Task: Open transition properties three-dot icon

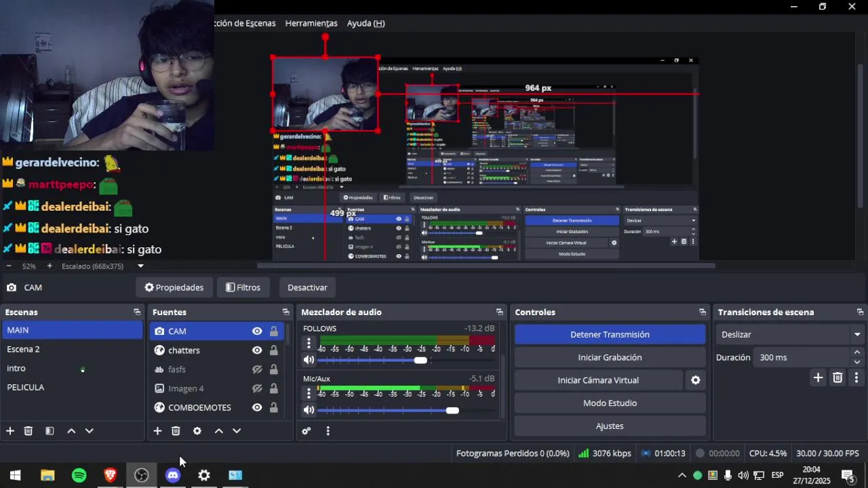Action: pos(856,378)
